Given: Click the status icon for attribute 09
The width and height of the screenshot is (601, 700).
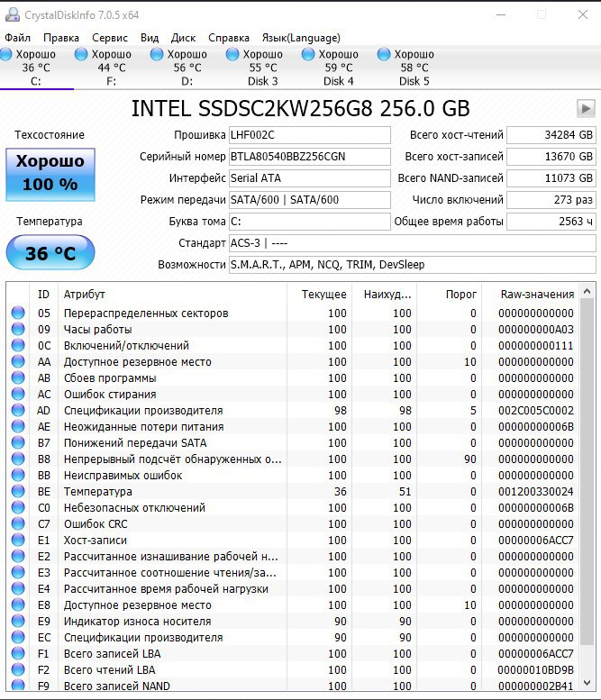Looking at the screenshot, I should tap(18, 329).
